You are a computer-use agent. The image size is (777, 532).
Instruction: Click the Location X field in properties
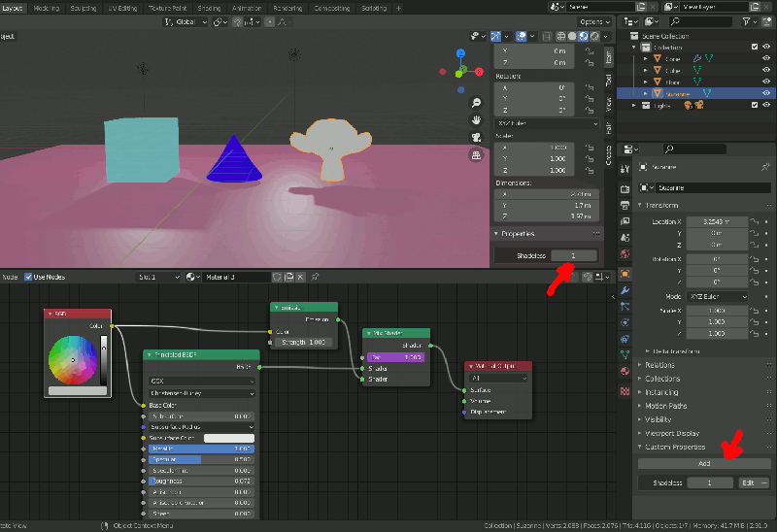[717, 222]
